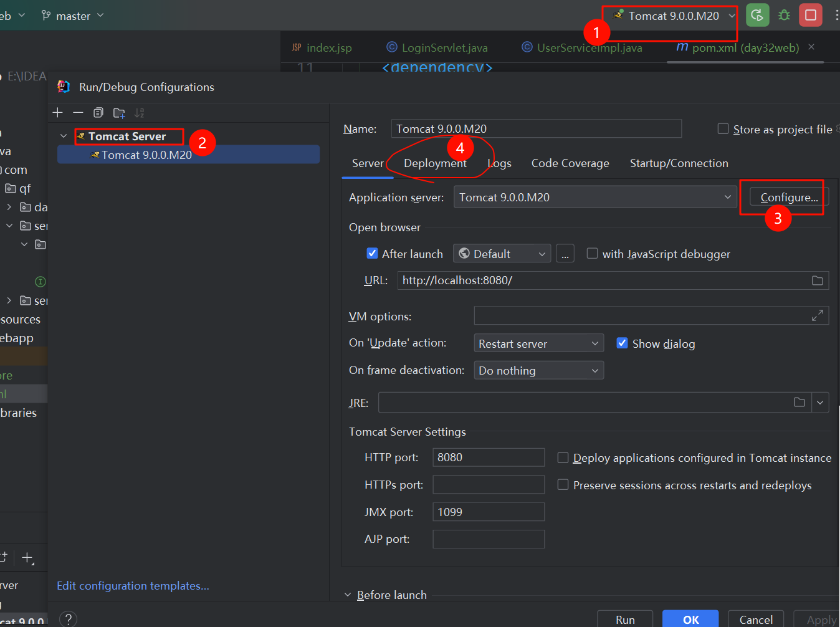Click the JMX port field
Viewport: 840px width, 627px height.
(489, 512)
